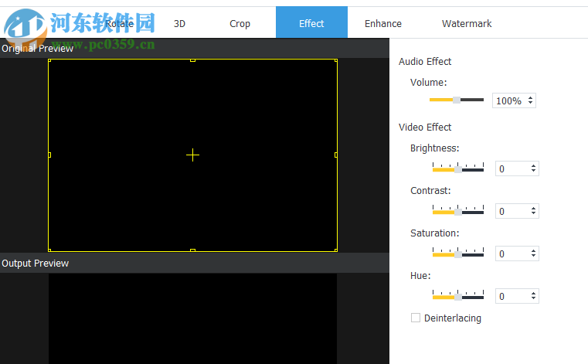The image size is (588, 364).
Task: Select the Effect tab
Action: 311,22
